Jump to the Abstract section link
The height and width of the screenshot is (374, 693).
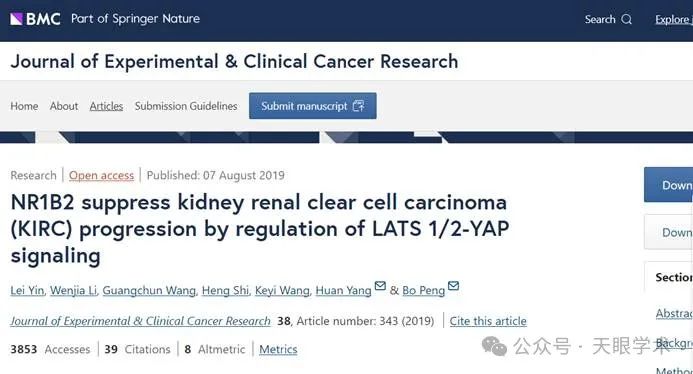coord(674,313)
